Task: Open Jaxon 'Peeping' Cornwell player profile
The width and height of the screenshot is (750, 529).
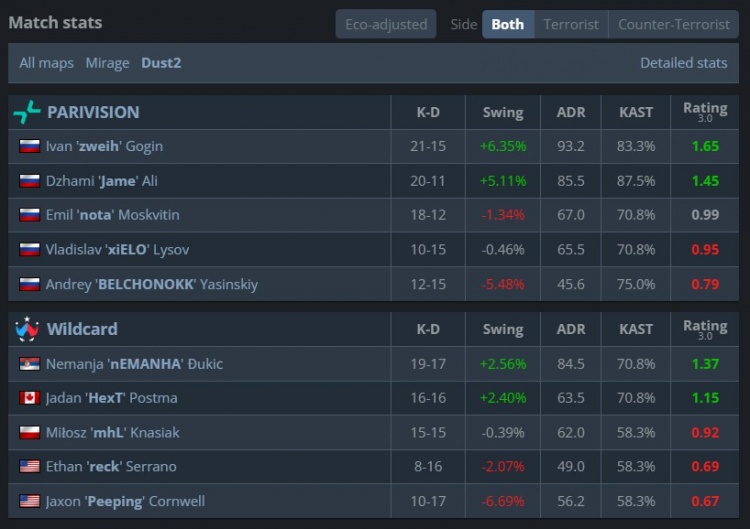Action: [x=124, y=501]
